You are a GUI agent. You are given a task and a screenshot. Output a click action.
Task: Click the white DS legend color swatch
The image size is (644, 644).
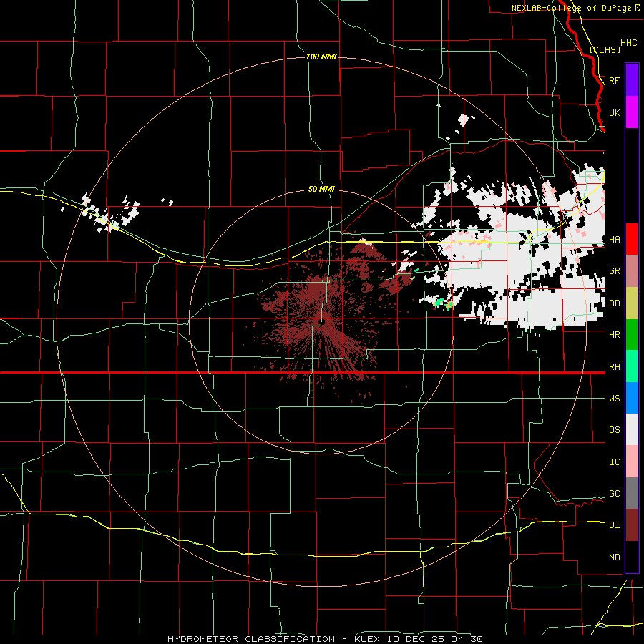pos(632,429)
